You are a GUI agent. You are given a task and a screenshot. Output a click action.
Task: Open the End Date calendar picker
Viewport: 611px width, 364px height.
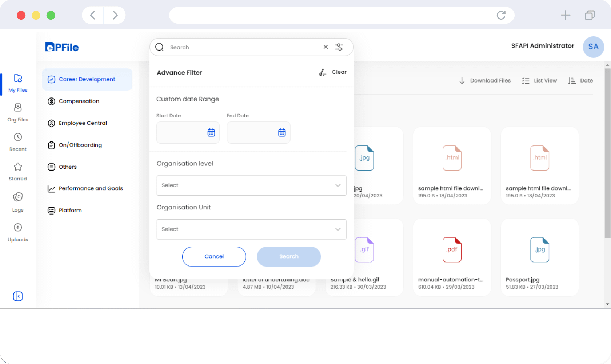tap(282, 133)
